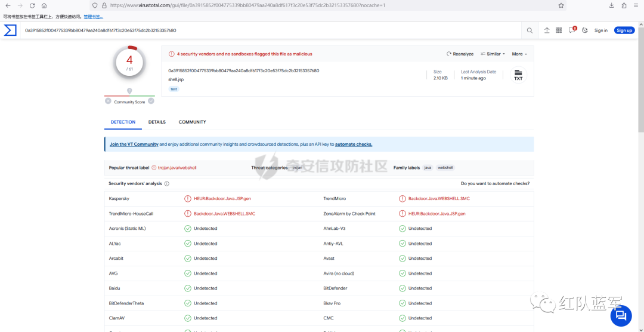
Task: Click Kaspersky HEUR:Backdoor.Java.JSP.gen detection text
Action: click(x=222, y=199)
